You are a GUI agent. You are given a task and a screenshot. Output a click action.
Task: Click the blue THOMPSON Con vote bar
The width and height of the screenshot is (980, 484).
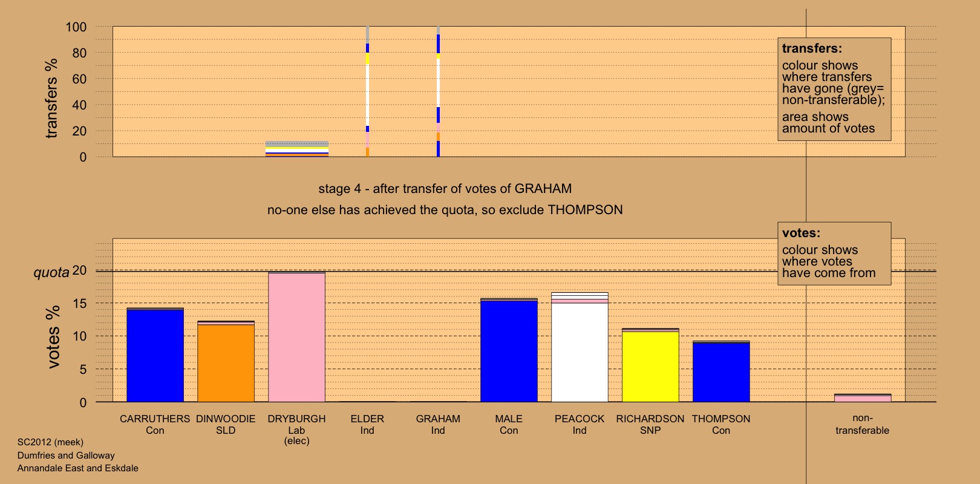tap(721, 371)
